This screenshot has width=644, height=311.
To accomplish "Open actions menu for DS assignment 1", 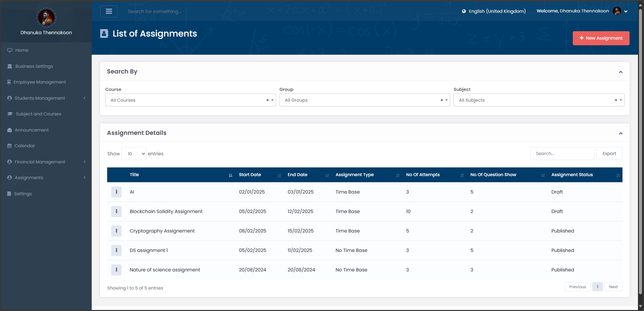I will [116, 250].
